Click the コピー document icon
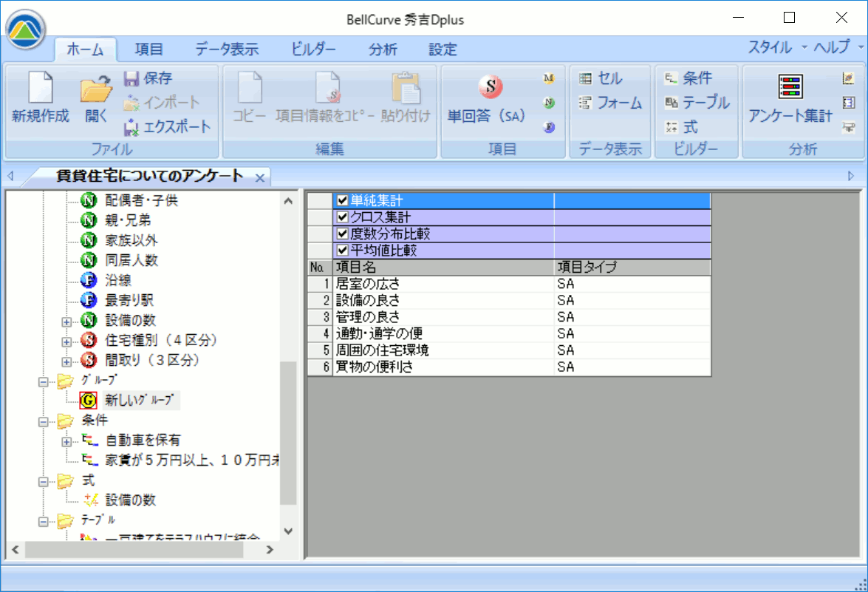 pos(250,87)
